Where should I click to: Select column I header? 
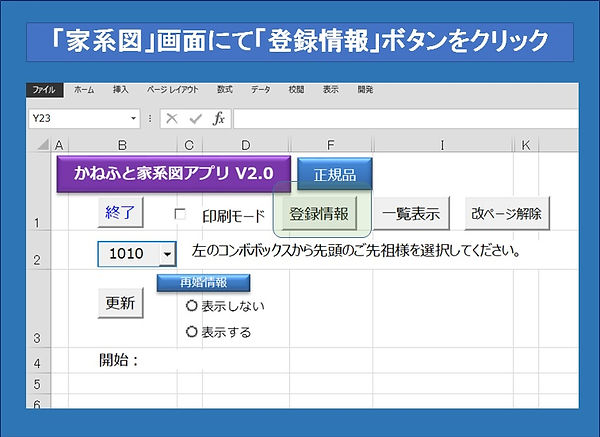[443, 145]
